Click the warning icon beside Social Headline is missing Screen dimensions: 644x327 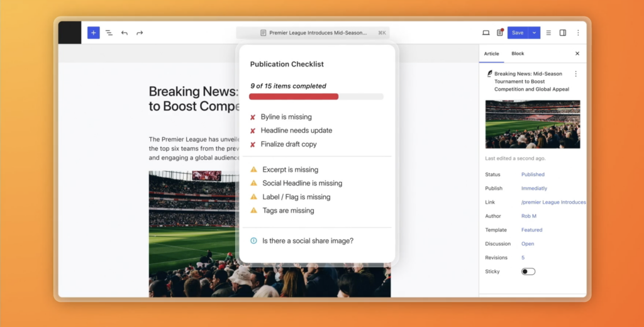point(254,183)
